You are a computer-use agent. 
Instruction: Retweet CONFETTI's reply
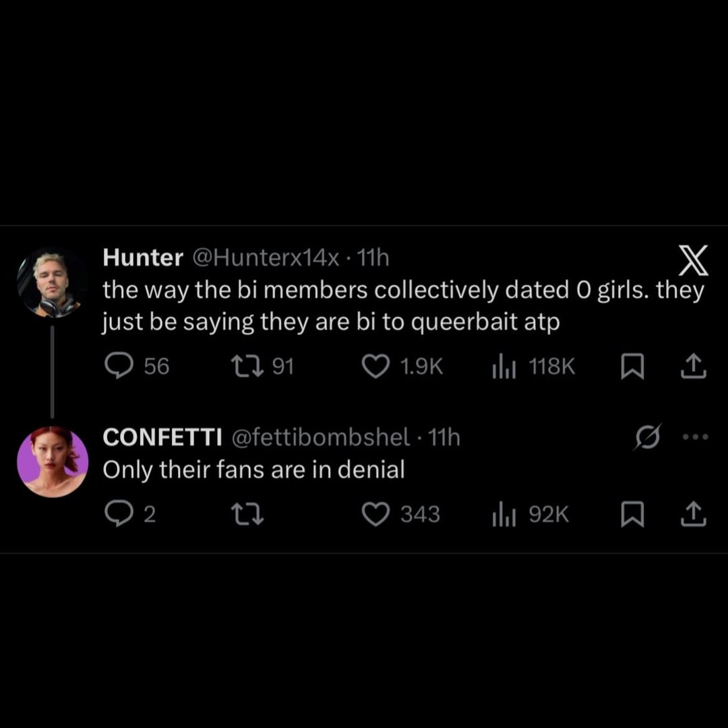(x=247, y=515)
